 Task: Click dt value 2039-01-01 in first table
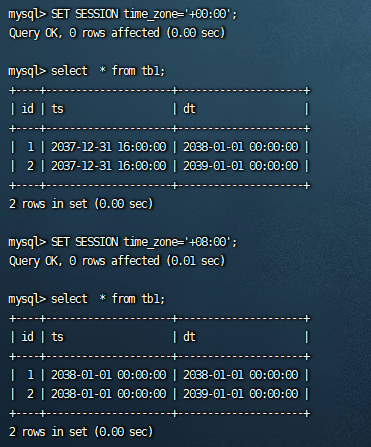(241, 166)
